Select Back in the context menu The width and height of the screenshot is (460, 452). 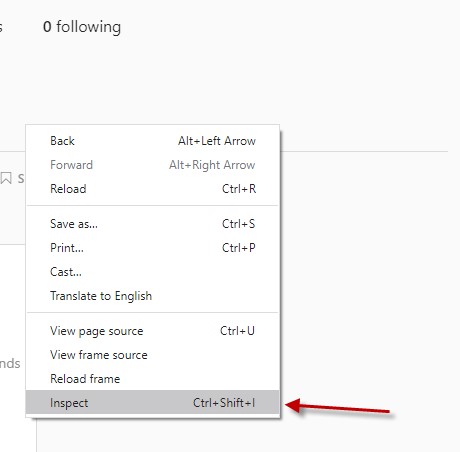pos(152,141)
